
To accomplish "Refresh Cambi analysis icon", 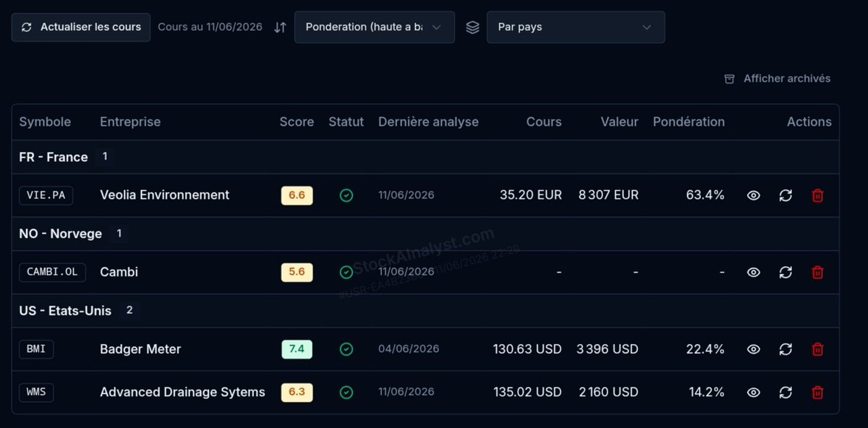I will tap(786, 272).
